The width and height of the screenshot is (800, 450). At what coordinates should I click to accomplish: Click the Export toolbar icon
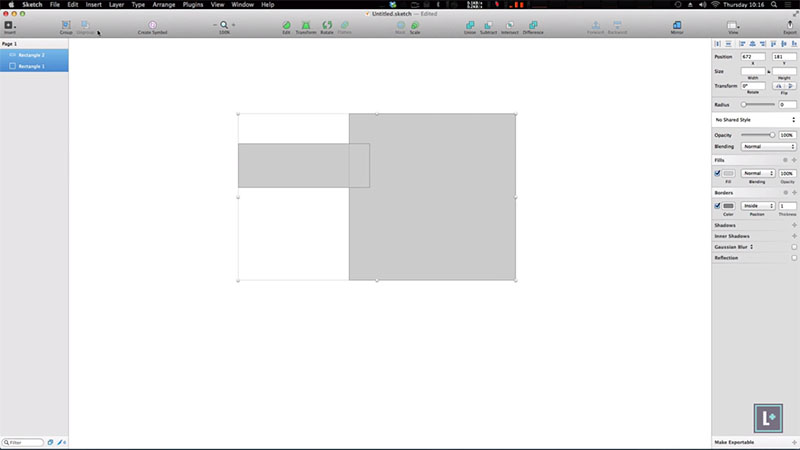(790, 25)
